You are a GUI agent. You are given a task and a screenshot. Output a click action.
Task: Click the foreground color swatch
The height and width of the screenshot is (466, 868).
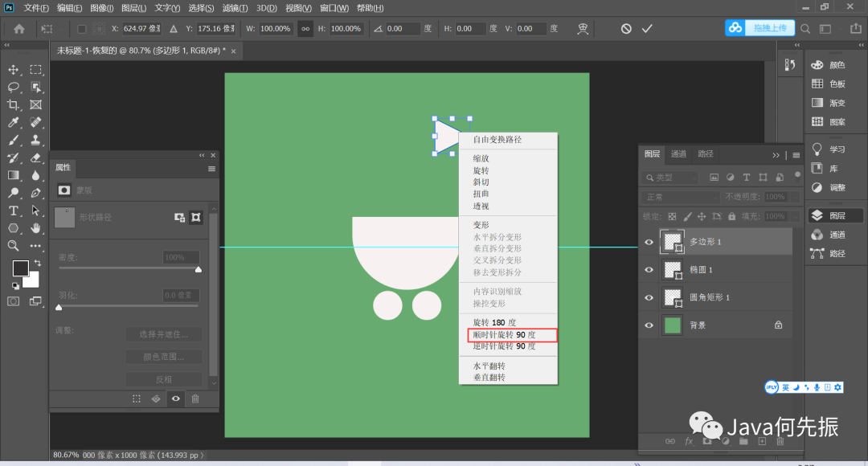click(20, 268)
